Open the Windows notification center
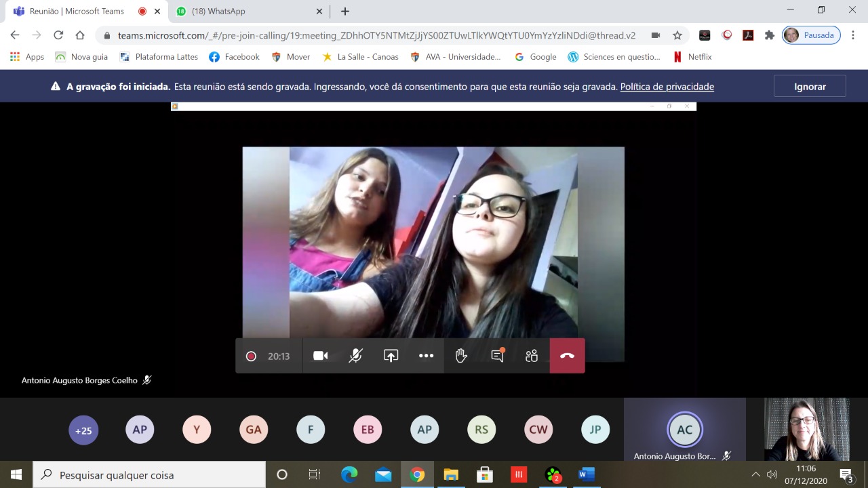The image size is (868, 488). pos(846,474)
